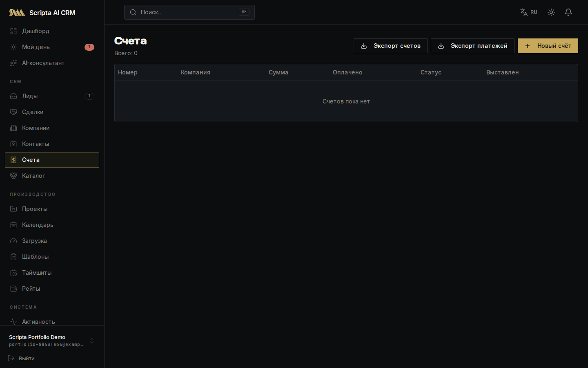588x368 pixels.
Task: Go to Мой день page
Action: [52, 47]
